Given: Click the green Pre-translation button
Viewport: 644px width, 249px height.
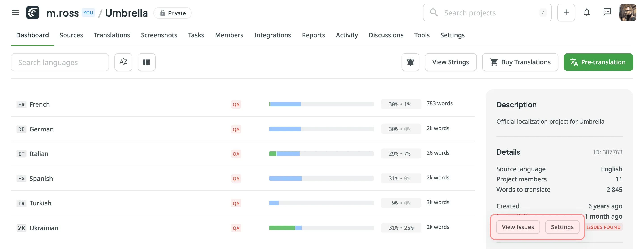Looking at the screenshot, I should point(598,62).
